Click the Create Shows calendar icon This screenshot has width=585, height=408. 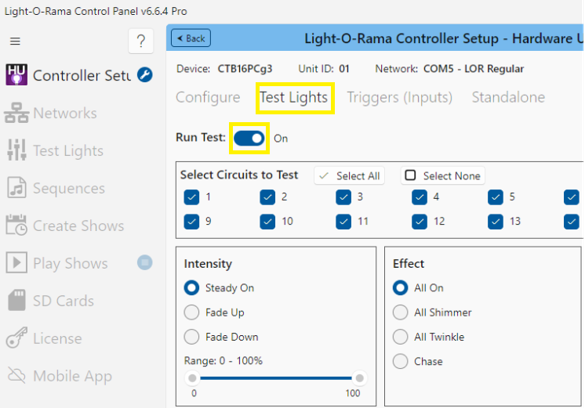pos(16,225)
